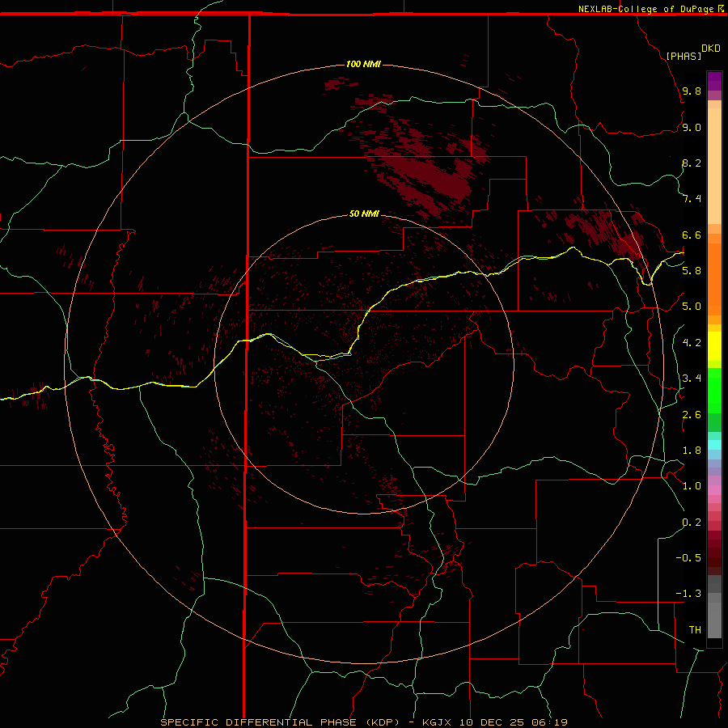
Task: Click the 50 NMI range ring label
Action: [x=364, y=214]
